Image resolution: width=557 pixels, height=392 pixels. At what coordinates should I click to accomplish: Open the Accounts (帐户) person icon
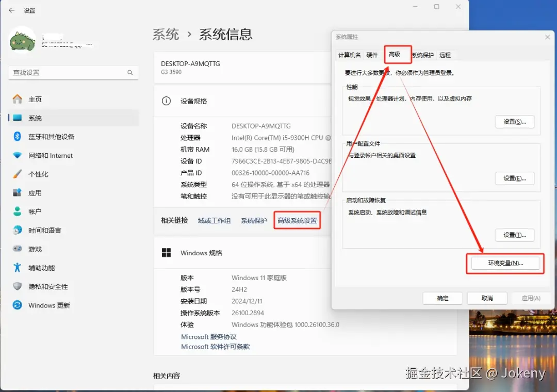[x=18, y=211]
